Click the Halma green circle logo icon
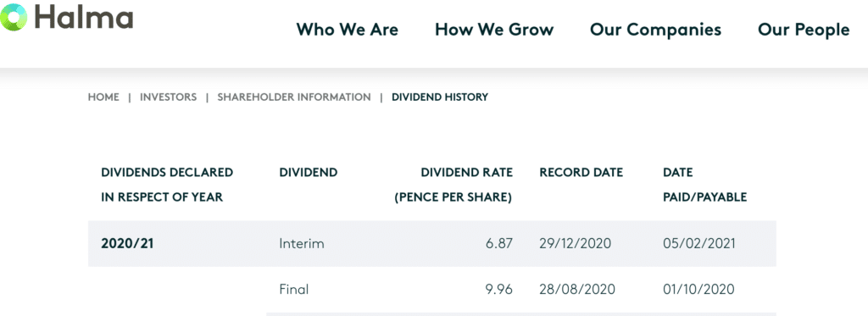 click(x=13, y=17)
